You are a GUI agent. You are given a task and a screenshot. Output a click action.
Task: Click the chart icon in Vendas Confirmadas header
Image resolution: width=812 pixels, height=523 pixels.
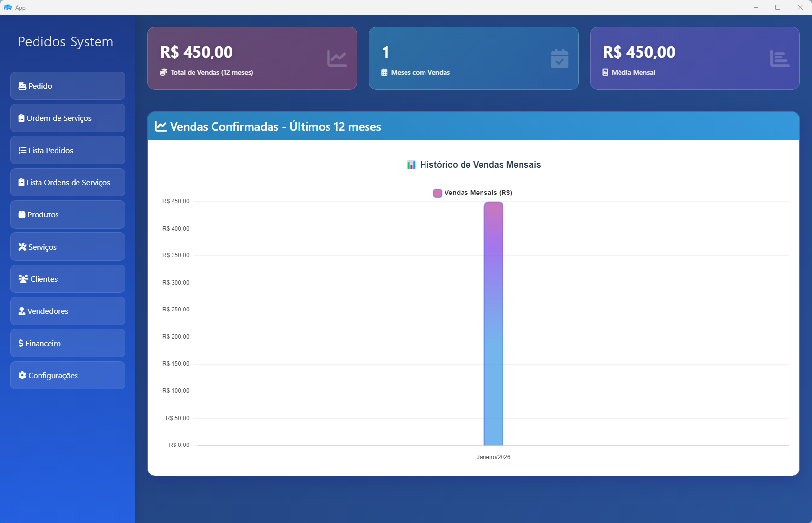(161, 127)
